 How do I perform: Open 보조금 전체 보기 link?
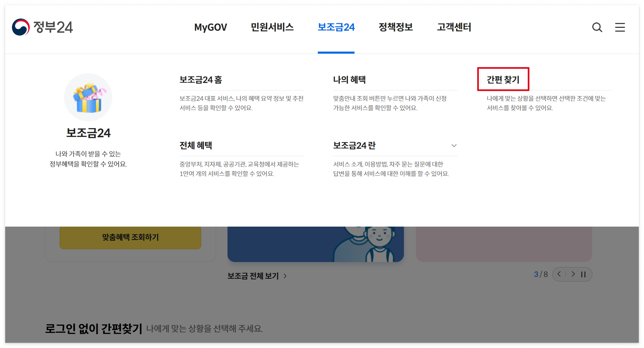253,276
